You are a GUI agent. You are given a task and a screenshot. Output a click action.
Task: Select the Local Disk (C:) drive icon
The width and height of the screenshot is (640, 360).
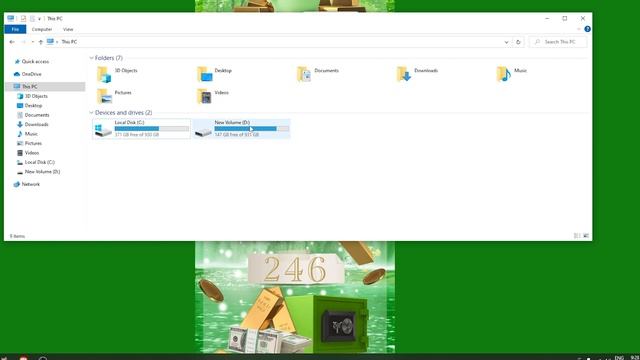point(103,130)
